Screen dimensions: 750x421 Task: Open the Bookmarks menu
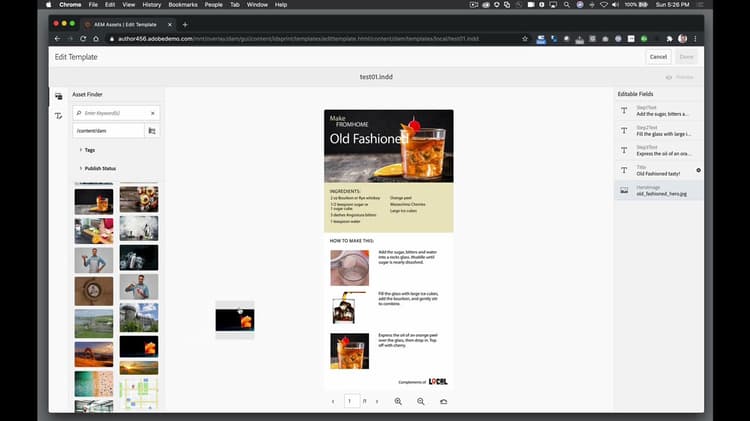(x=183, y=5)
